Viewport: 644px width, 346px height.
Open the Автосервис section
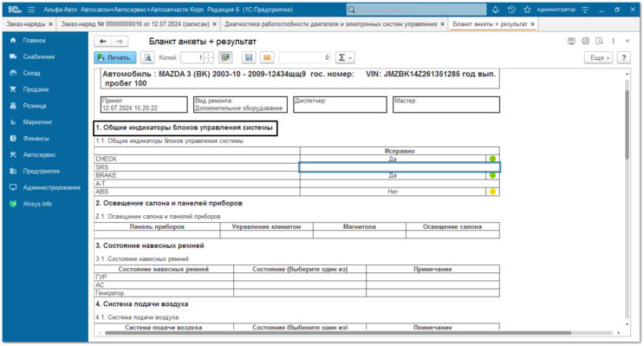(x=39, y=155)
